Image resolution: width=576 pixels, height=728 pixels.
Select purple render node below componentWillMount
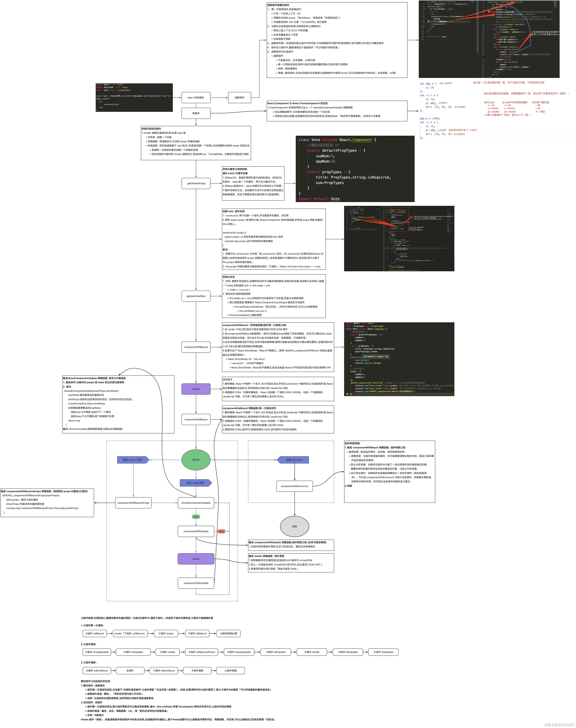coord(196,389)
